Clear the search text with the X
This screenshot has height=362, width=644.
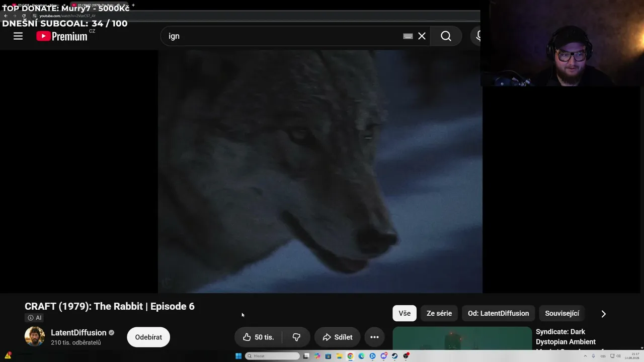[x=422, y=36]
